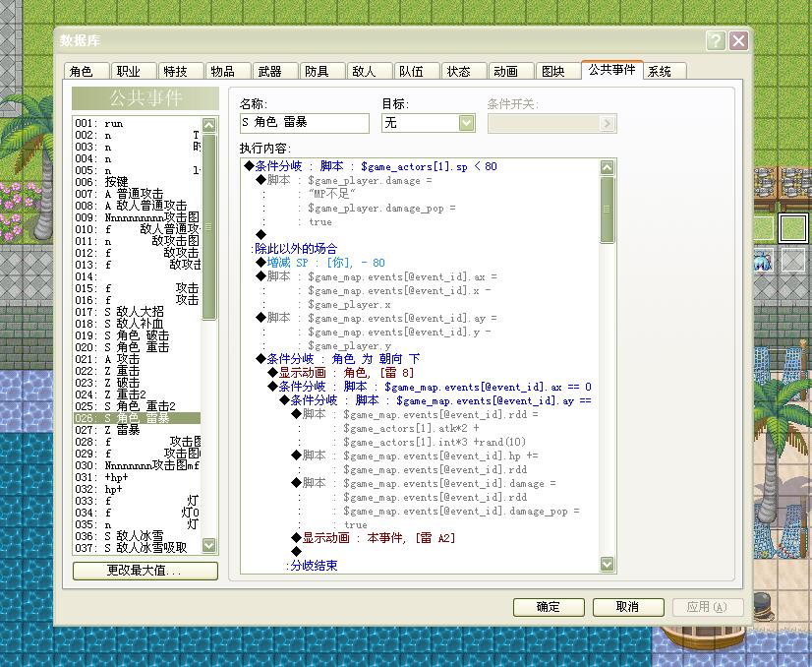Click scroll down arrow in execution content

607,564
